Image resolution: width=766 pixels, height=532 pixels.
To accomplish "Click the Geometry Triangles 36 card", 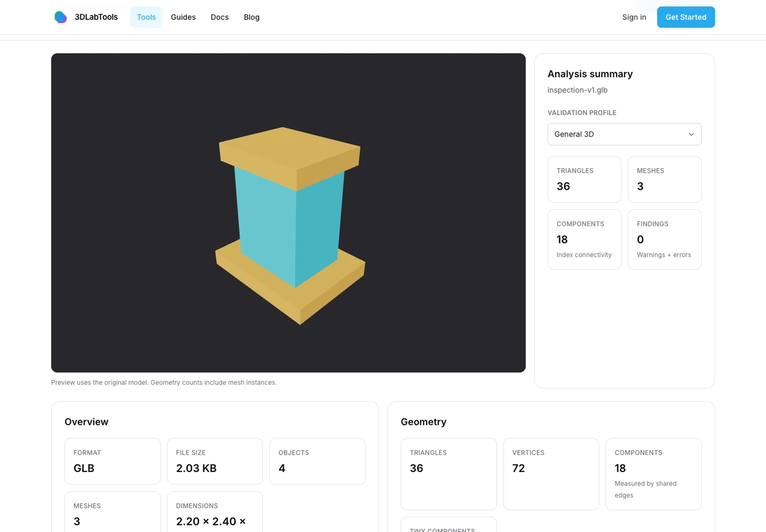I will pyautogui.click(x=449, y=474).
